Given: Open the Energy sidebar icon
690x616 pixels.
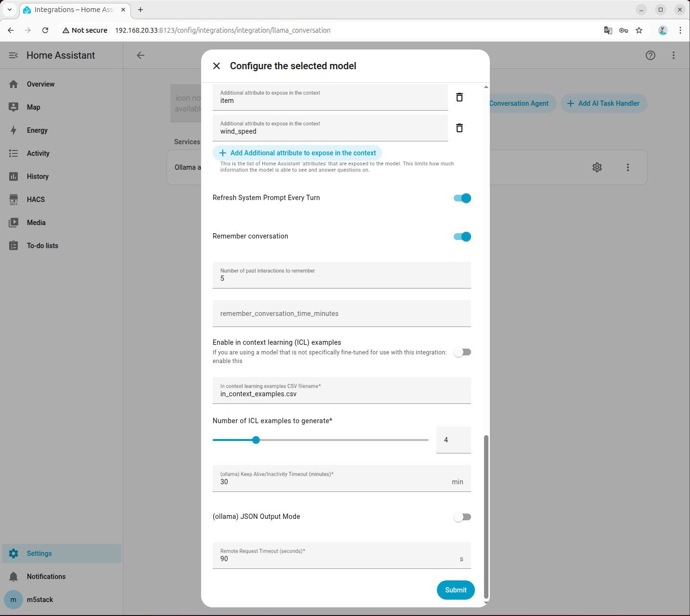Looking at the screenshot, I should (13, 130).
